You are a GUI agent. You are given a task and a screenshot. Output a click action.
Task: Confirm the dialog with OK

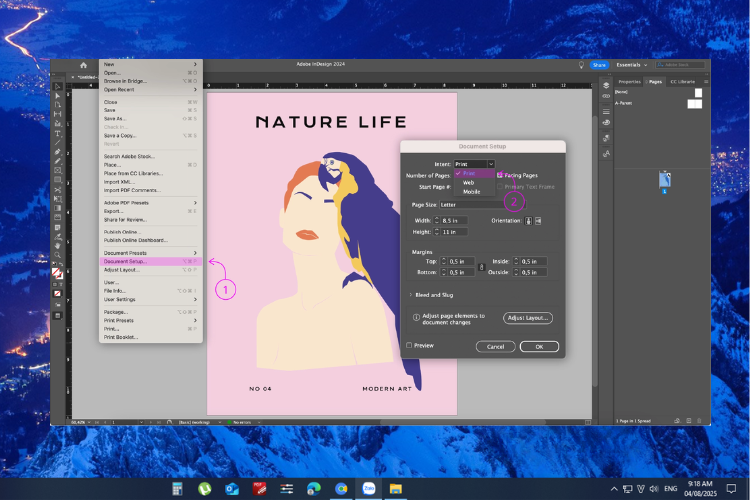(539, 346)
